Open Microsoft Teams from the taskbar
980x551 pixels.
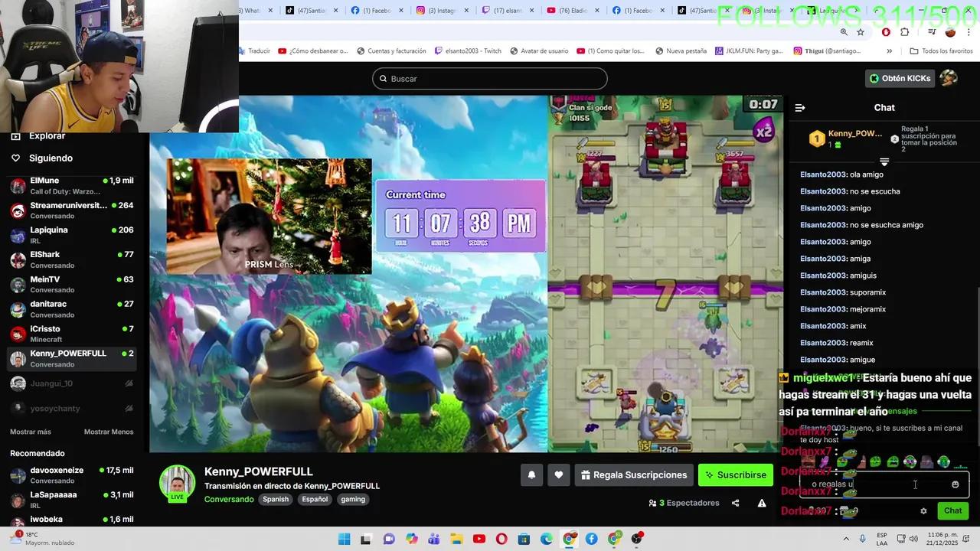434,539
